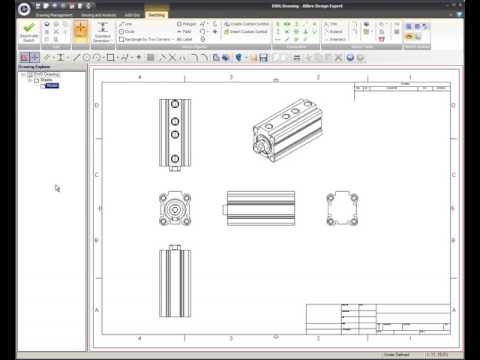This screenshot has width=480, height=360.
Task: Open the Alibre application menu button
Action: (x=24, y=9)
